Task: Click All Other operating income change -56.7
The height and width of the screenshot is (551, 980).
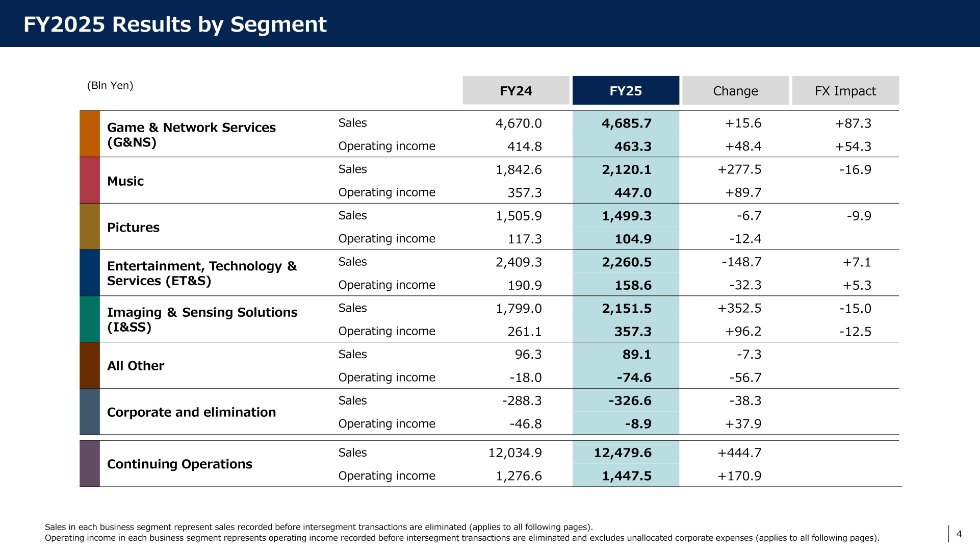Action: coord(745,378)
